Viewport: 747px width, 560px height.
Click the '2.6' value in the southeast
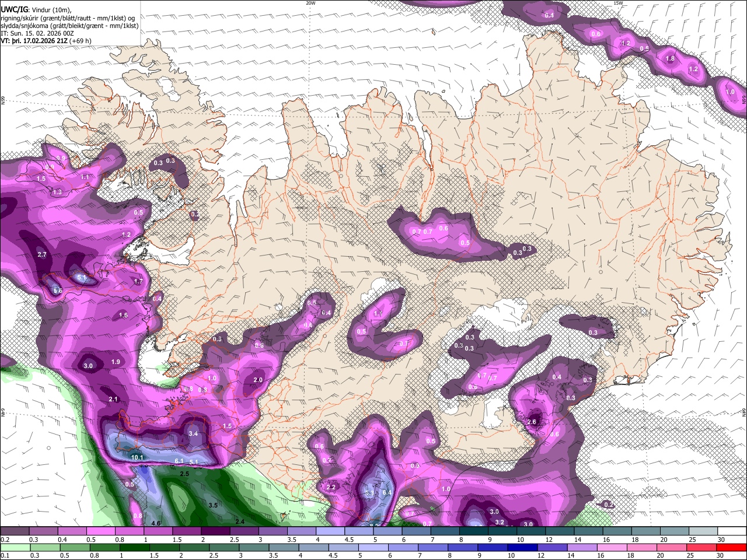[532, 422]
